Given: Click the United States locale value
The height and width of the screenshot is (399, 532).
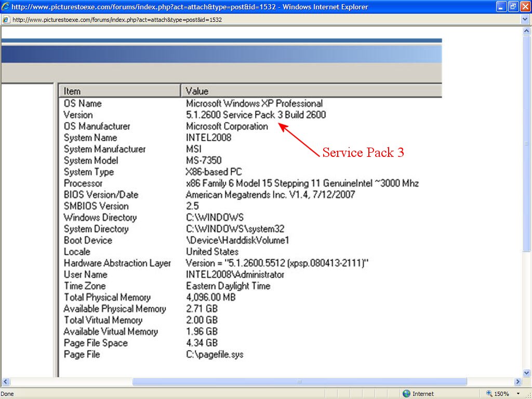Looking at the screenshot, I should pyautogui.click(x=212, y=251).
